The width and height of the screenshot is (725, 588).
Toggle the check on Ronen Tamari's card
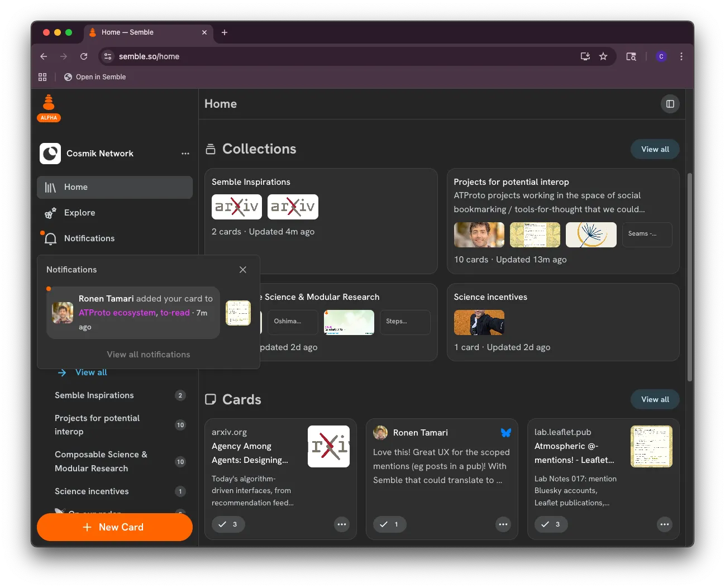[389, 524]
